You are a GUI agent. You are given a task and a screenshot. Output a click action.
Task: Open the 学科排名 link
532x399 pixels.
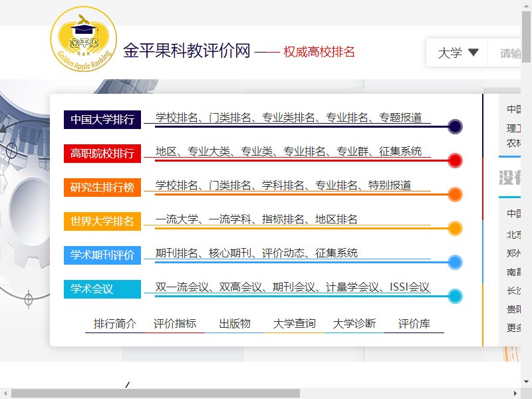(x=283, y=186)
